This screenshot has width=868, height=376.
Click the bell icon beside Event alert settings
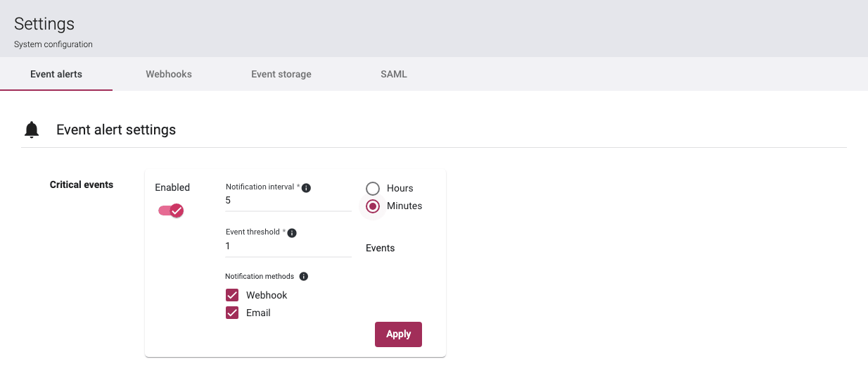pyautogui.click(x=32, y=130)
